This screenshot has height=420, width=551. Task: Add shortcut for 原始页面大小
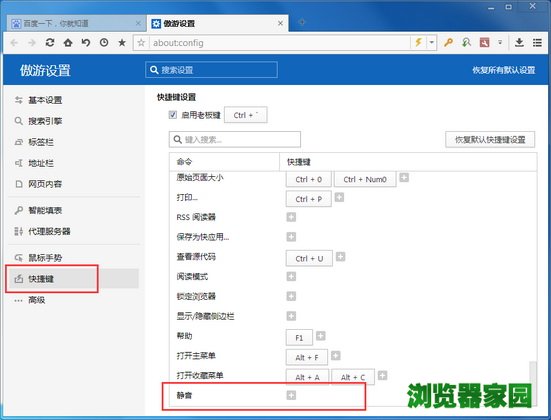(x=404, y=177)
